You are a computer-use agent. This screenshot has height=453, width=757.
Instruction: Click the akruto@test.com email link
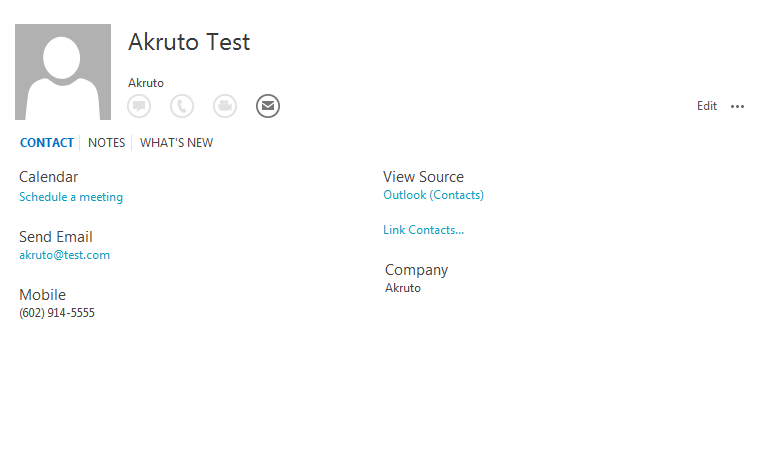click(x=65, y=255)
